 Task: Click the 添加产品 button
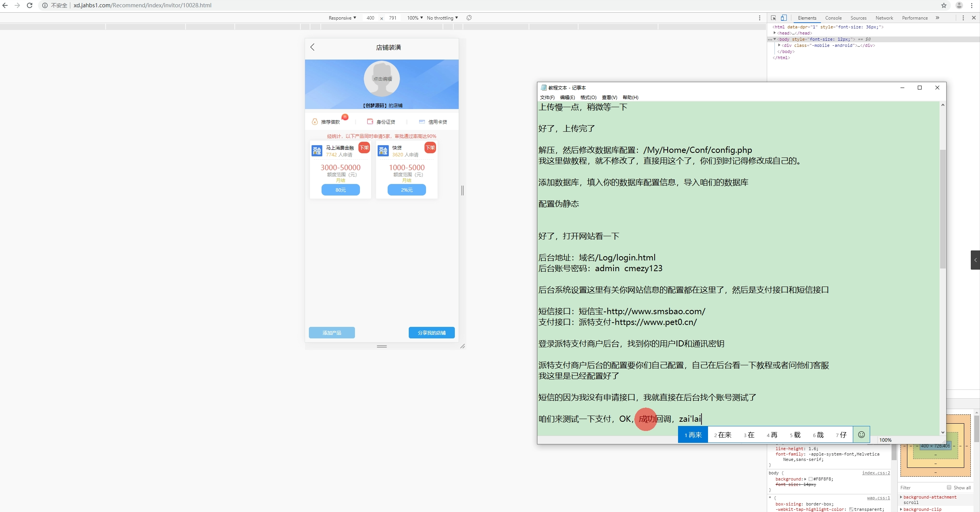(332, 333)
